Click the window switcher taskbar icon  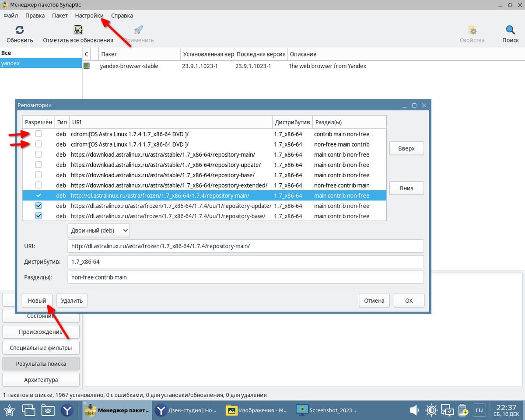[29, 410]
